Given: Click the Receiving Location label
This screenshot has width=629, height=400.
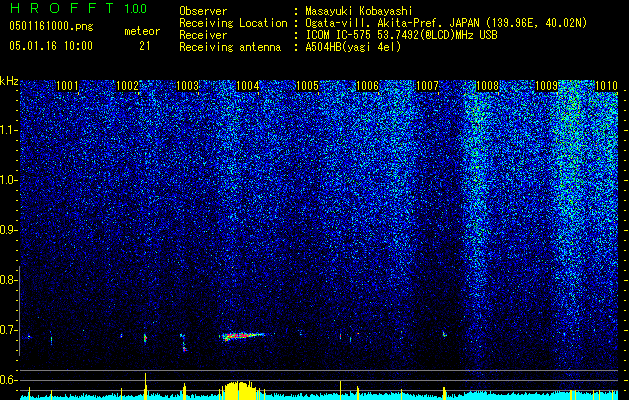Looking at the screenshot, I should pyautogui.click(x=233, y=23).
